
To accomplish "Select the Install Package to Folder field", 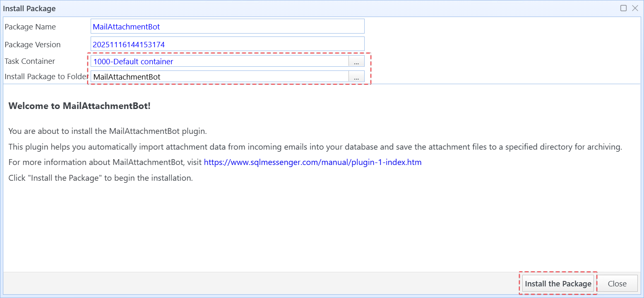I will 219,77.
